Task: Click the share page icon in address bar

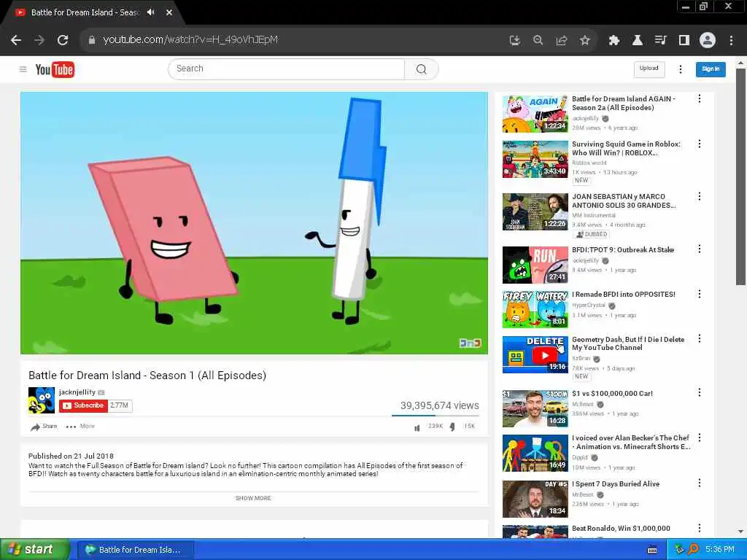Action: pyautogui.click(x=561, y=41)
